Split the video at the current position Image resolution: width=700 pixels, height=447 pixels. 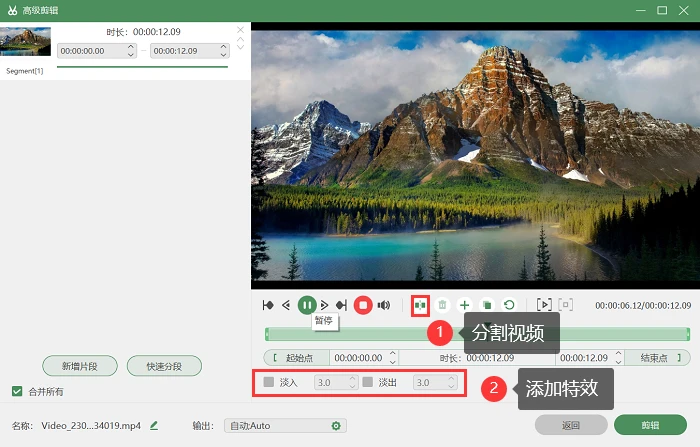pos(420,305)
